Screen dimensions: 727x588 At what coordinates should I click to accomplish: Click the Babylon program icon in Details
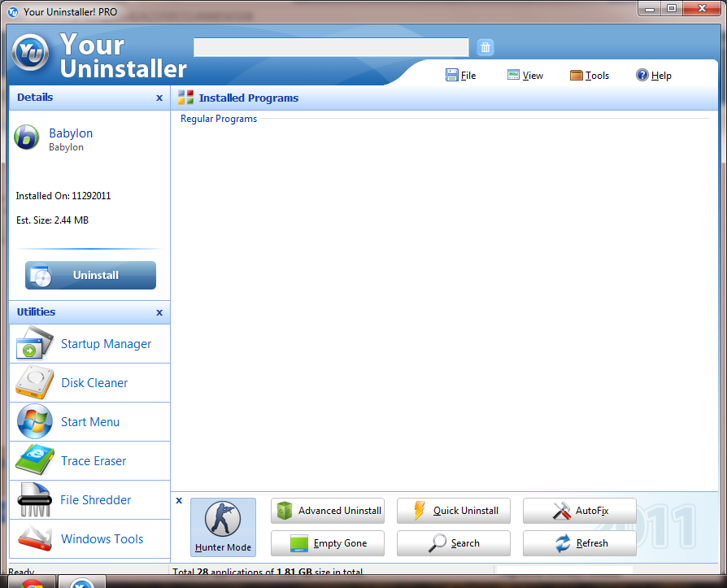(x=26, y=137)
